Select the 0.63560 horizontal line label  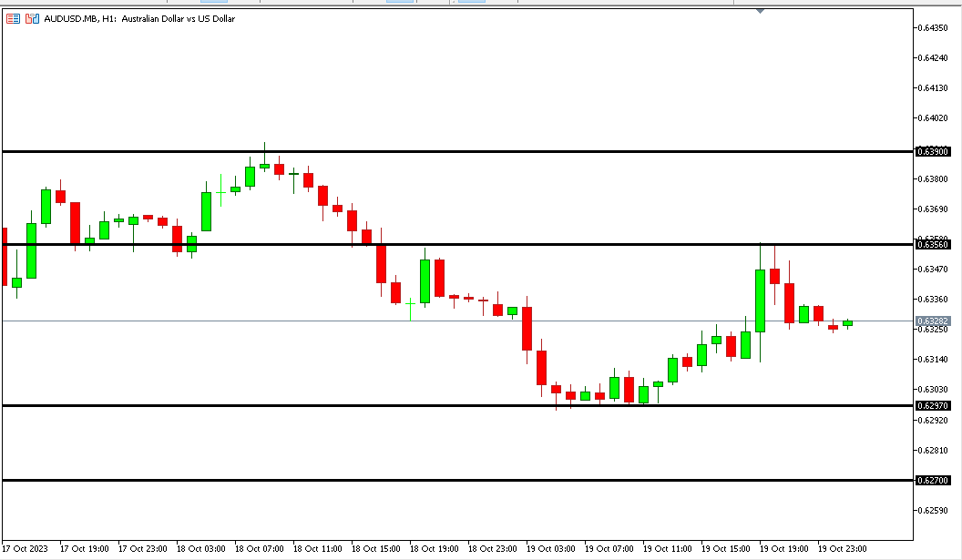pyautogui.click(x=932, y=245)
